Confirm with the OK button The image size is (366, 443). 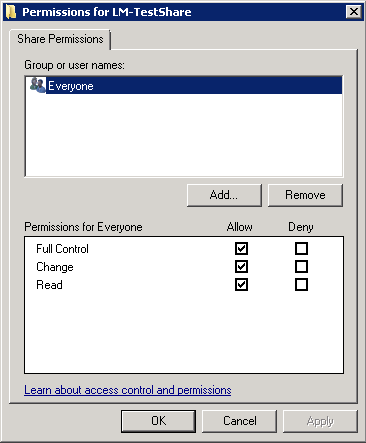pyautogui.click(x=158, y=421)
